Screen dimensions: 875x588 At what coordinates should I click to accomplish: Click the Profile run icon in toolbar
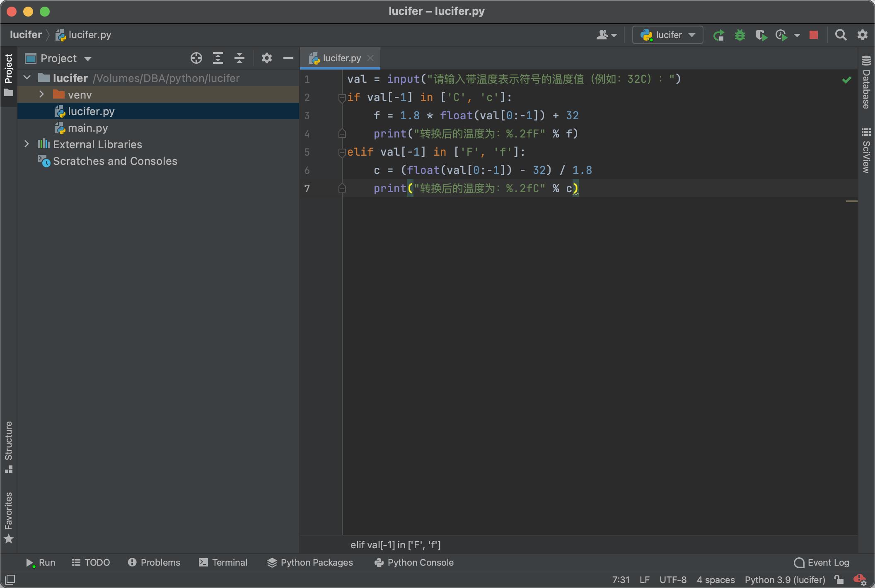(x=783, y=34)
